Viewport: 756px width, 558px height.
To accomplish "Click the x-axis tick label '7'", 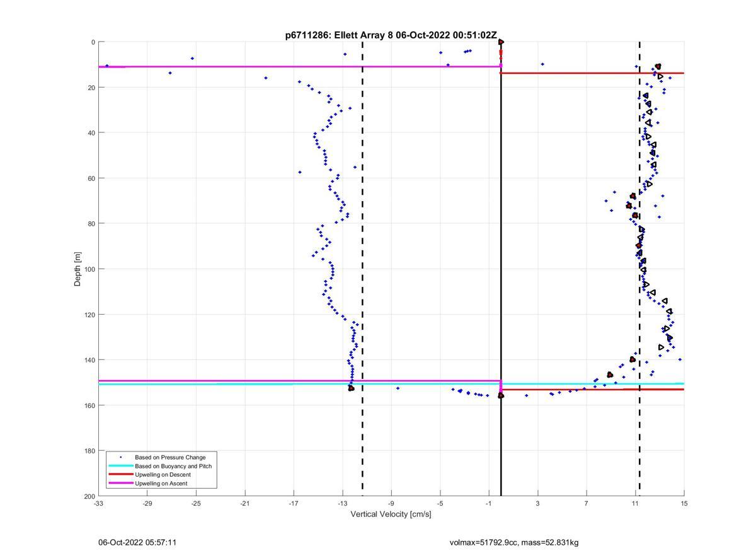I will (587, 503).
